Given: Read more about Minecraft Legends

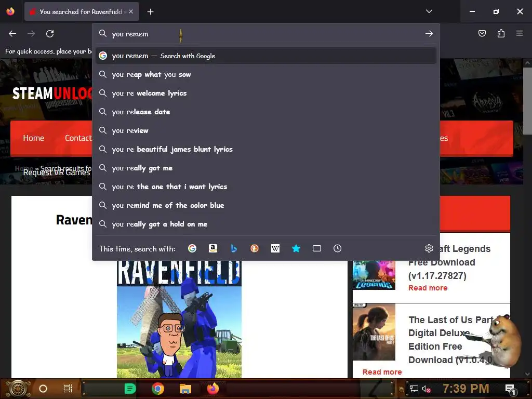Looking at the screenshot, I should [x=428, y=288].
